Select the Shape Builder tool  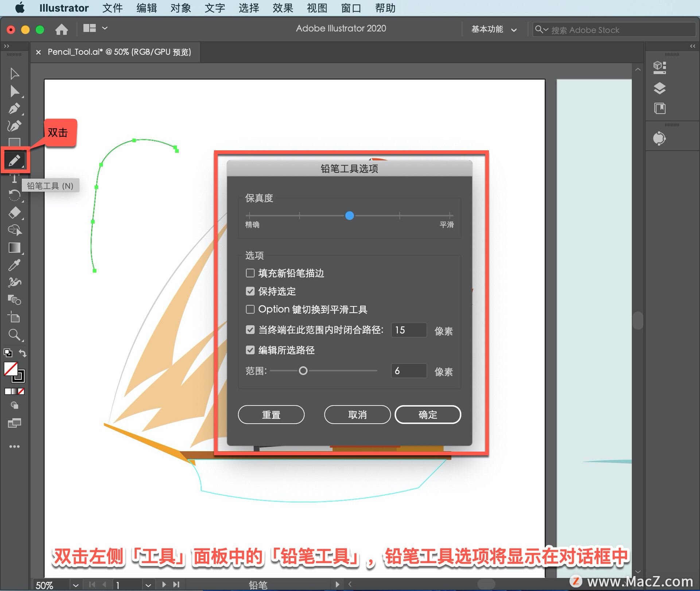[x=15, y=230]
